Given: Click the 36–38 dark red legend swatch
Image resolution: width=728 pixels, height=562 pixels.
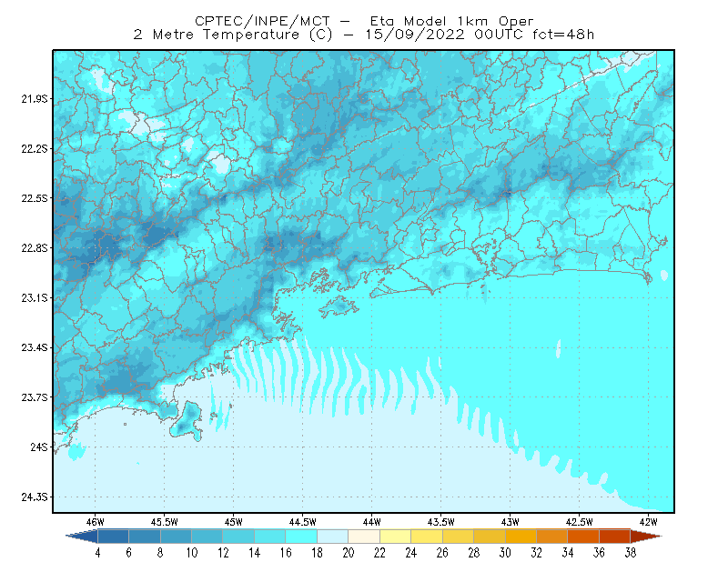Looking at the screenshot, I should (x=615, y=536).
